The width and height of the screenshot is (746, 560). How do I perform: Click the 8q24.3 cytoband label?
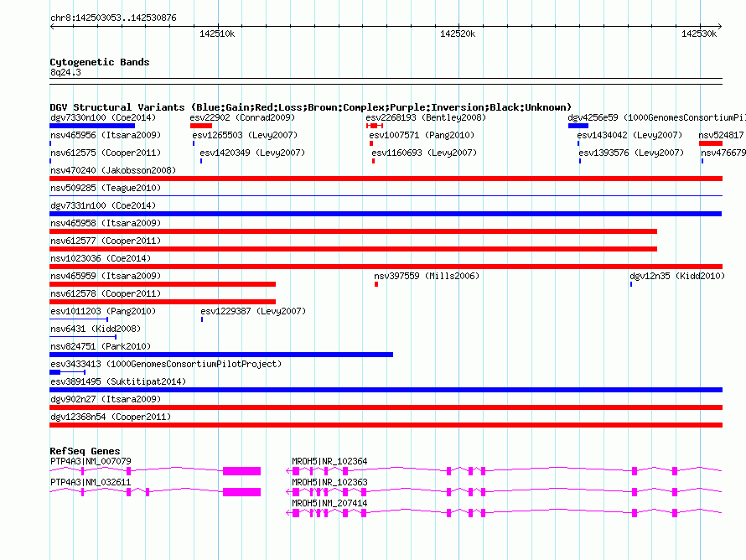pos(65,72)
